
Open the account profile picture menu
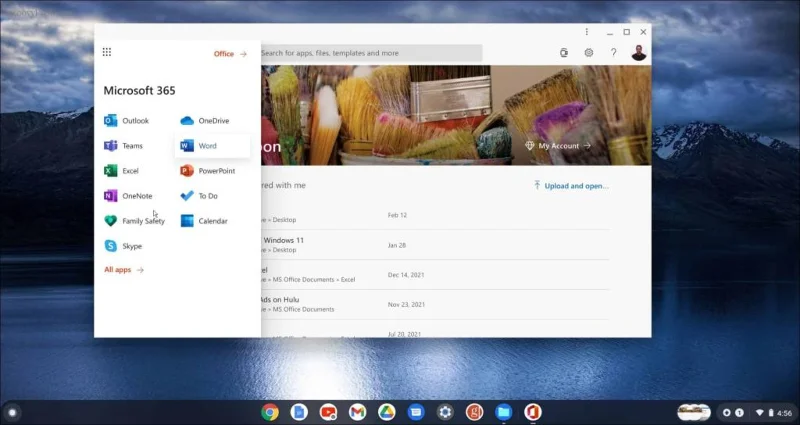click(639, 53)
